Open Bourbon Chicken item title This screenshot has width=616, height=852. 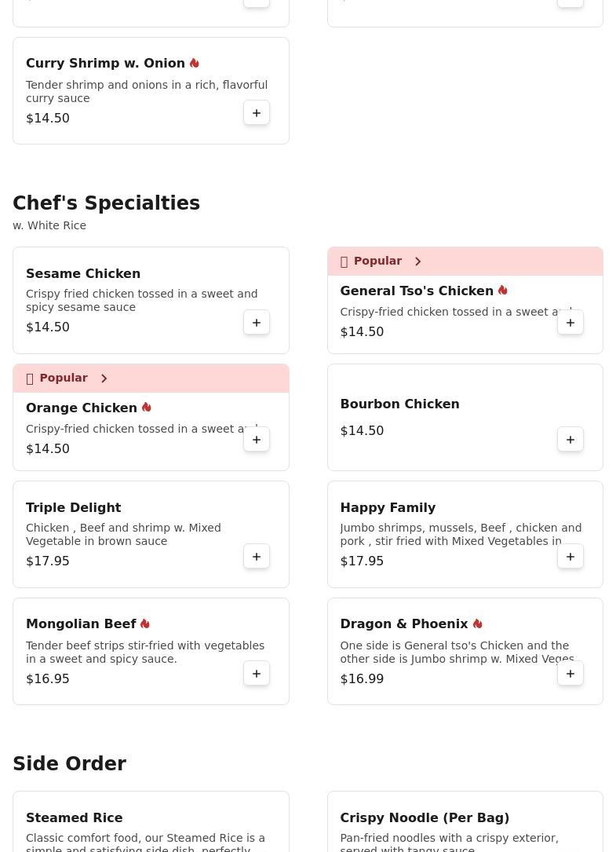click(x=399, y=404)
